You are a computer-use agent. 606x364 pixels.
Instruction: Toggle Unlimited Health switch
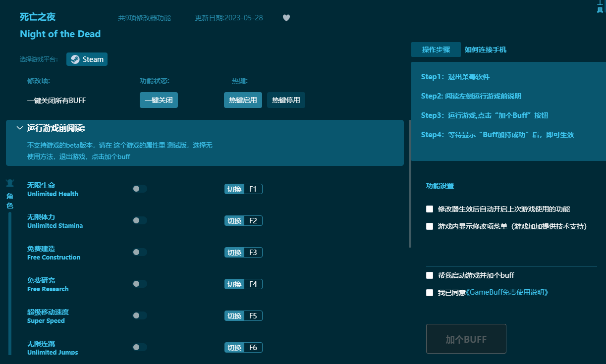[140, 189]
